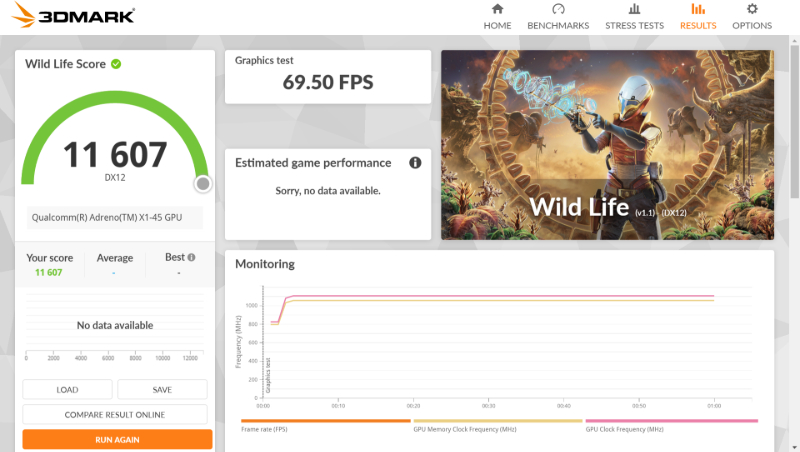The image size is (800, 452).
Task: Click the gray knob on score gauge
Action: [x=203, y=183]
